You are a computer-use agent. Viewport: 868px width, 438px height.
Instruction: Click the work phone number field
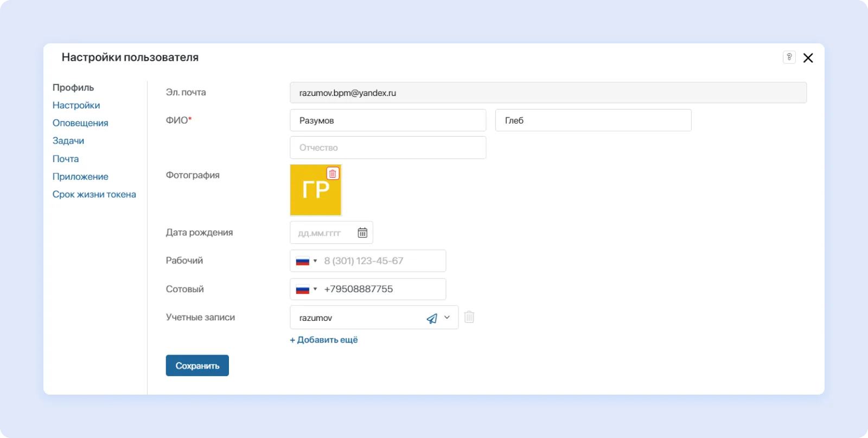(382, 261)
